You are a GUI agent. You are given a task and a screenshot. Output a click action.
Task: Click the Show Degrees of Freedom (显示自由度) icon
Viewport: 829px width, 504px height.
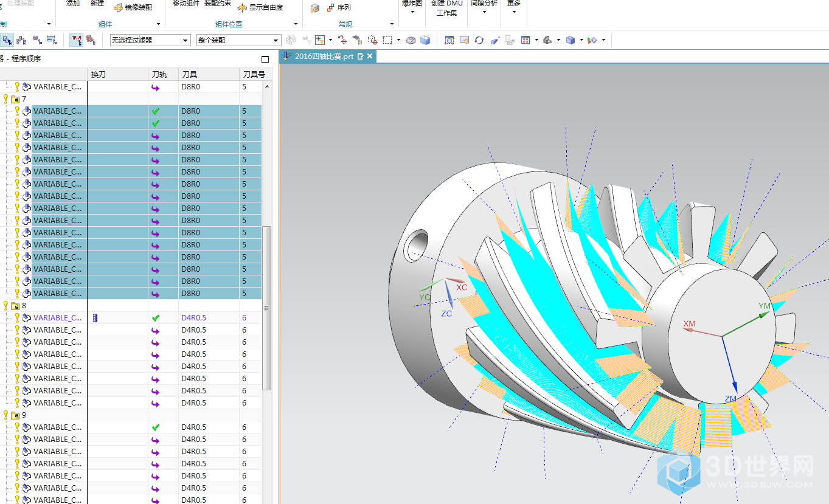tap(242, 7)
